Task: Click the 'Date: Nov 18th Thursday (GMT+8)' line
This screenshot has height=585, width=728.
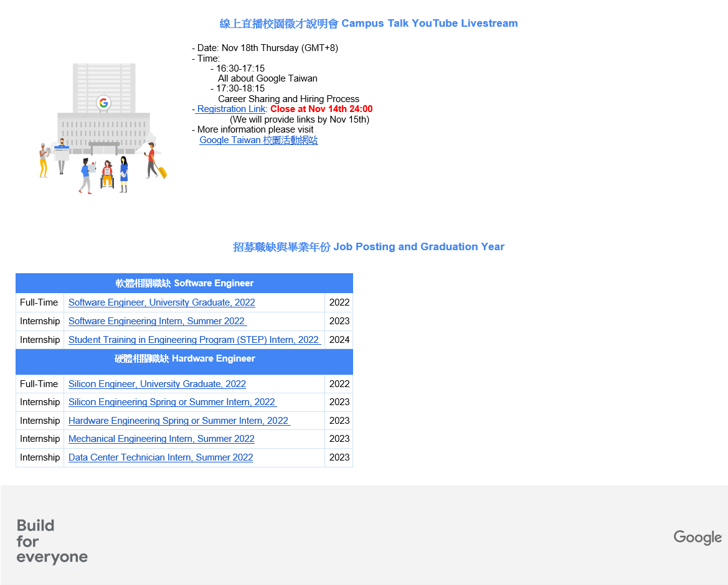Action: (265, 48)
